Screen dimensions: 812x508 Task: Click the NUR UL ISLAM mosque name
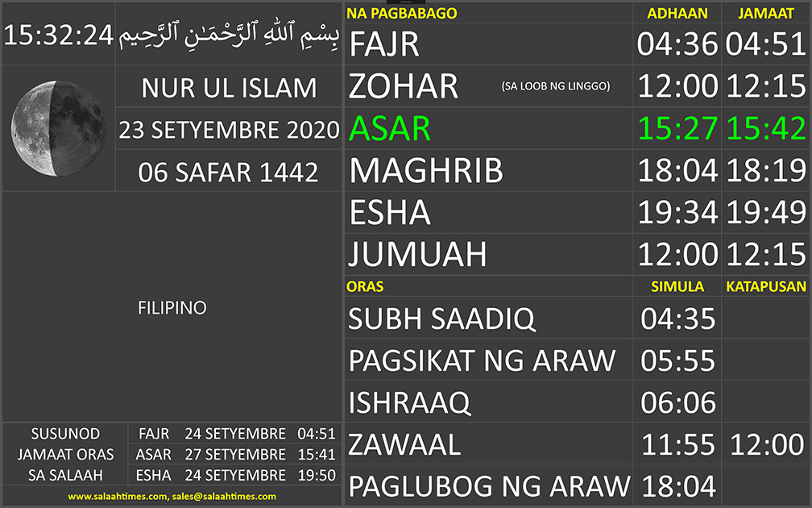230,87
